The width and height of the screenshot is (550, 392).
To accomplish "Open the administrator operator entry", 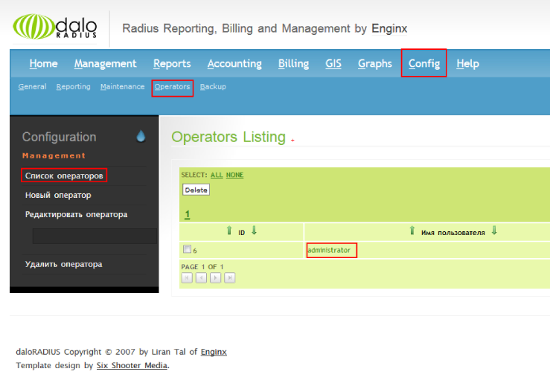I will tap(329, 250).
